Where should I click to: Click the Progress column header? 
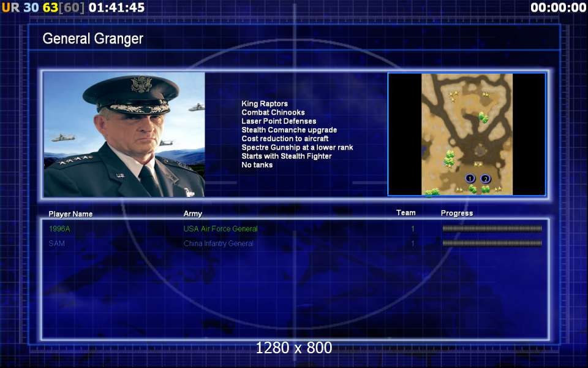click(x=457, y=213)
